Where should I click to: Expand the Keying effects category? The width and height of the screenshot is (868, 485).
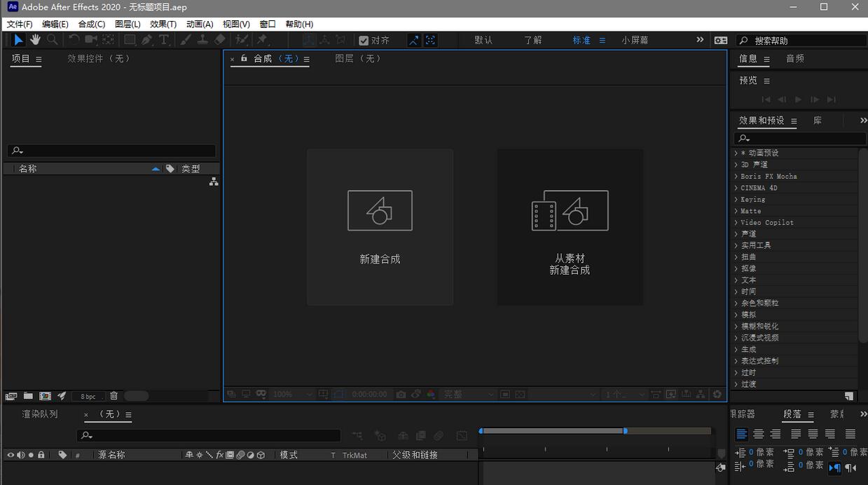(736, 199)
